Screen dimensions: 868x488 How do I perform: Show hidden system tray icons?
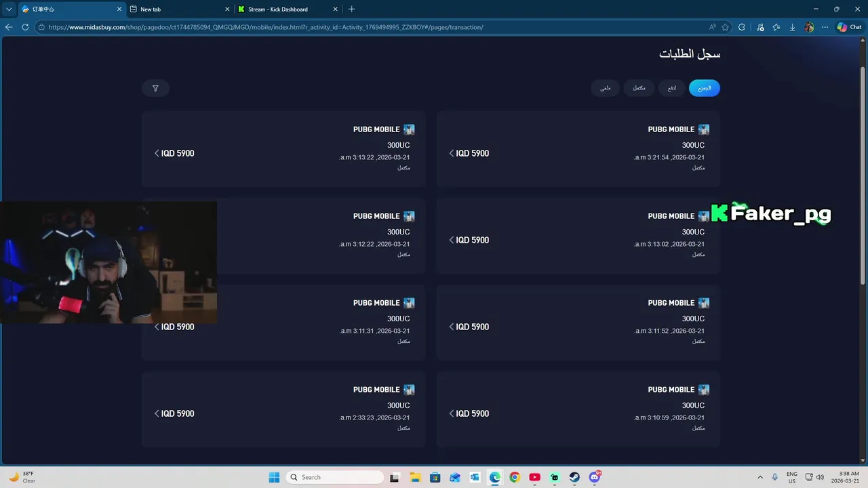pos(760,477)
